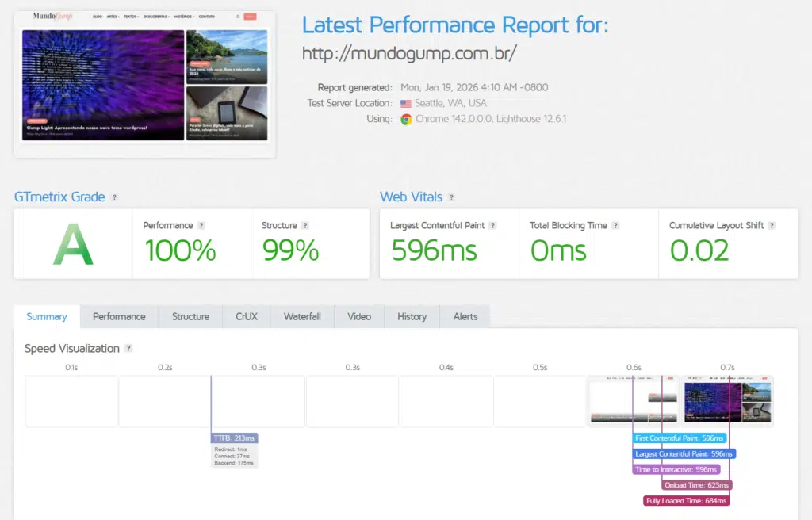
Task: Click Time to Interactive 596ms marker
Action: 676,469
